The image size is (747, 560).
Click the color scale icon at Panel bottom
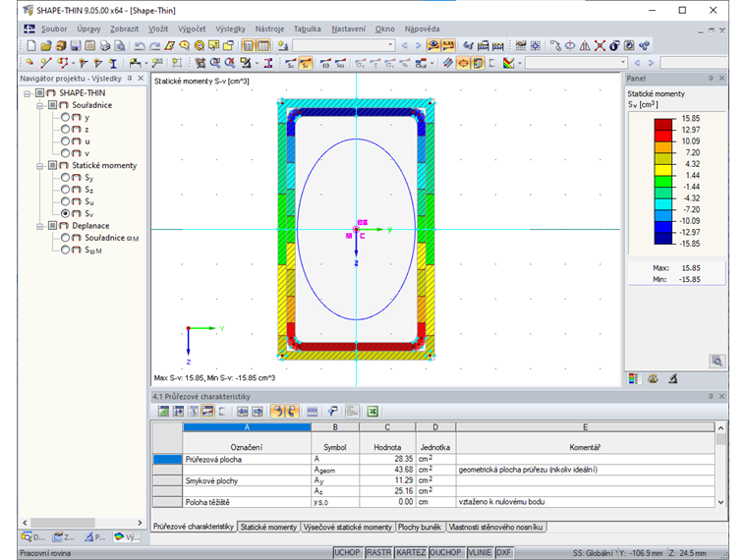[634, 378]
